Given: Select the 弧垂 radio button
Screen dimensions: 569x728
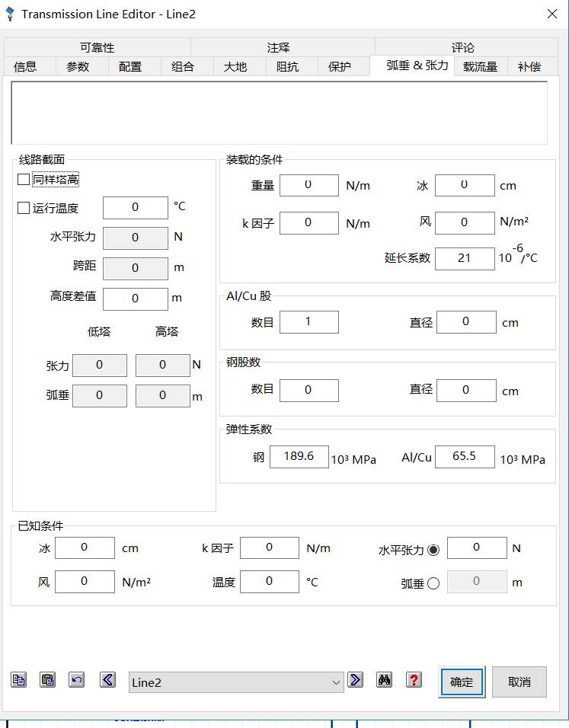Looking at the screenshot, I should click(433, 583).
